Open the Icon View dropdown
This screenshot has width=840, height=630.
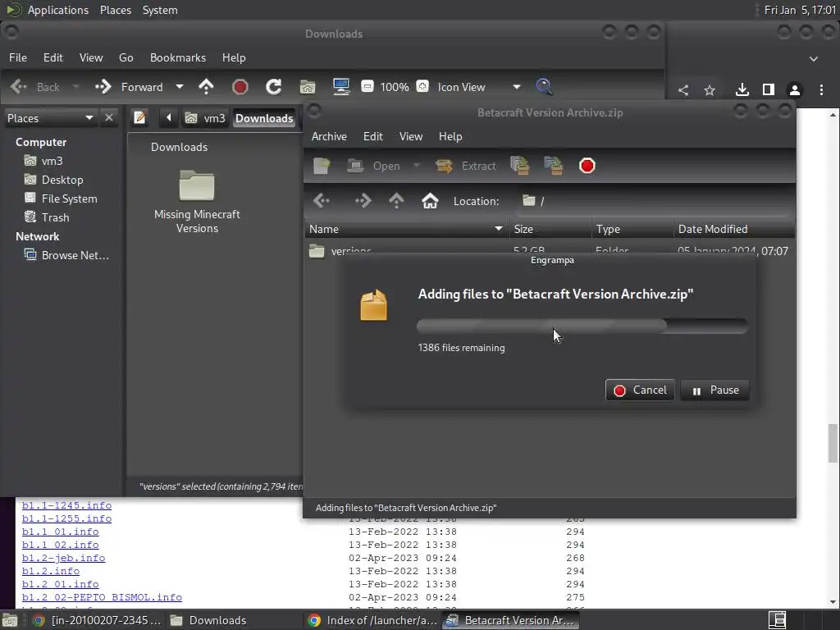pyautogui.click(x=479, y=87)
